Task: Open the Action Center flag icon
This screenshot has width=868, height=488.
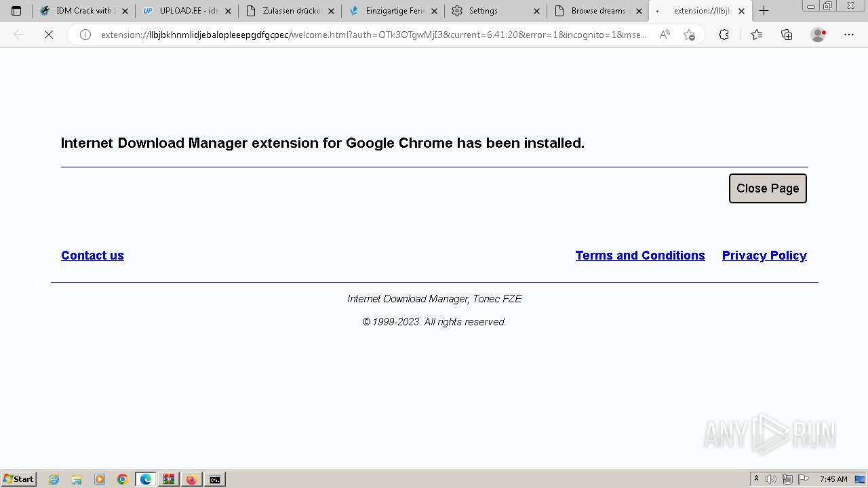Action: (804, 479)
